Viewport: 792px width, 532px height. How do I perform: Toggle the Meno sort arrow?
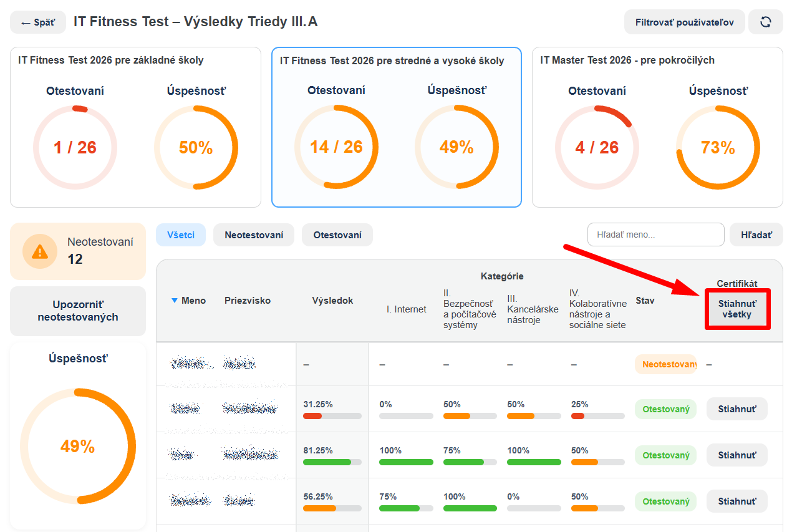click(175, 301)
